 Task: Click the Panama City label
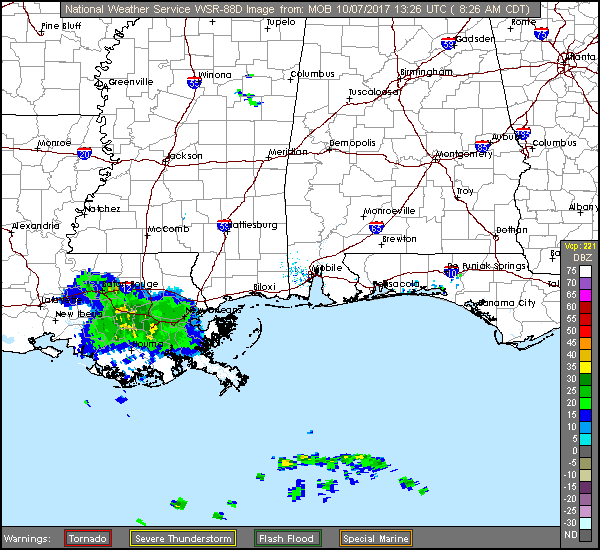point(507,303)
